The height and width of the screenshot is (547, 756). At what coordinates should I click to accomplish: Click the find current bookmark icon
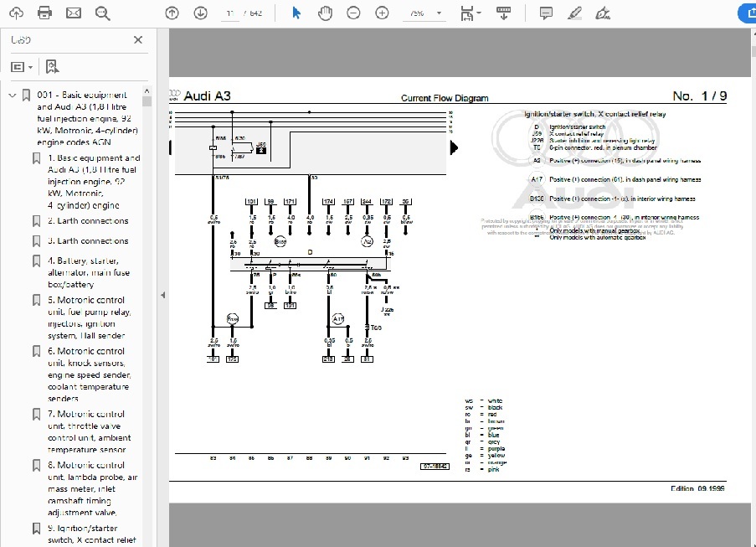click(52, 66)
